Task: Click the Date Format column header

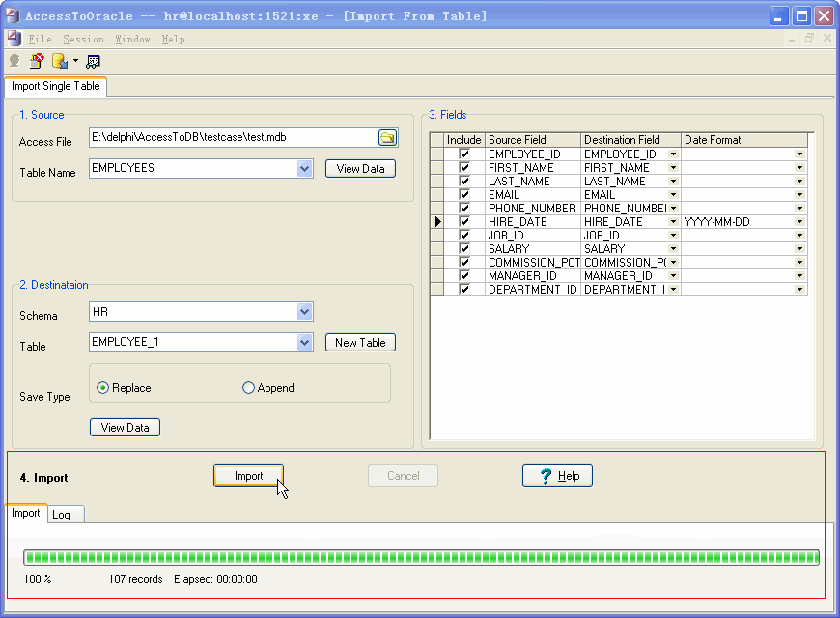Action: 744,140
